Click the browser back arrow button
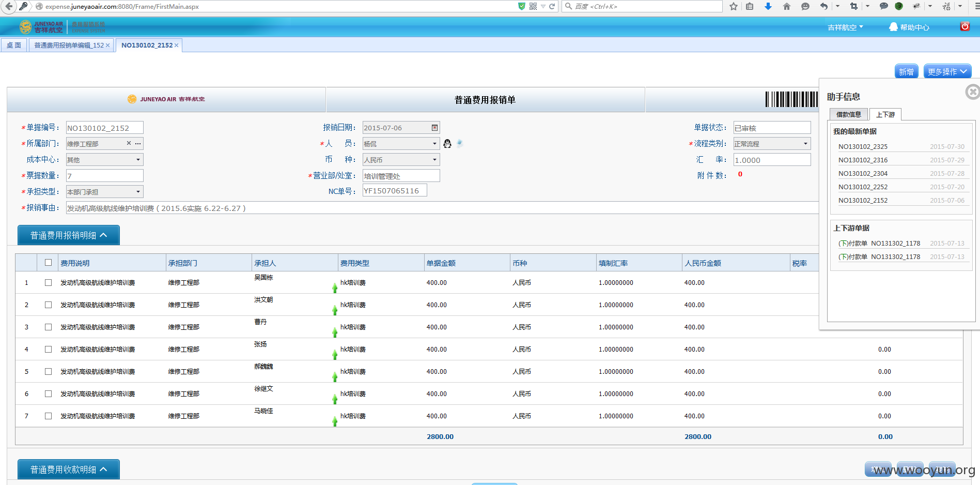The width and height of the screenshot is (980, 485). point(8,6)
